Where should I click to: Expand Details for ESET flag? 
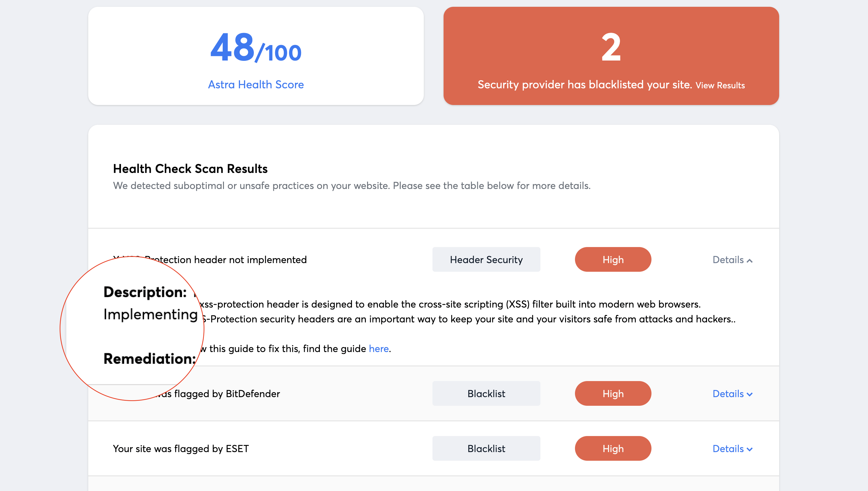point(732,448)
